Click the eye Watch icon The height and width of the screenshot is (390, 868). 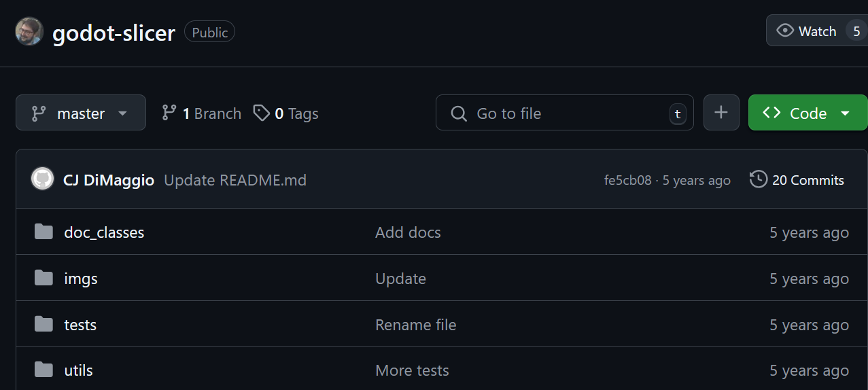785,31
